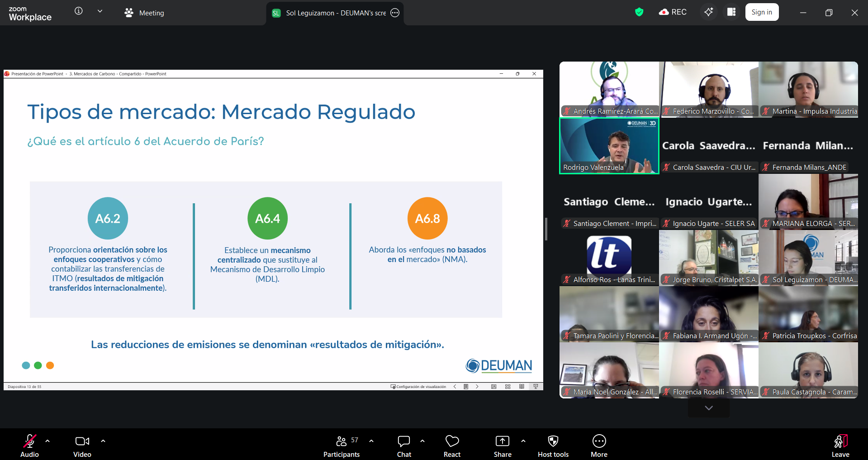
Task: Open the AI Companion sparkle icon
Action: pos(708,12)
